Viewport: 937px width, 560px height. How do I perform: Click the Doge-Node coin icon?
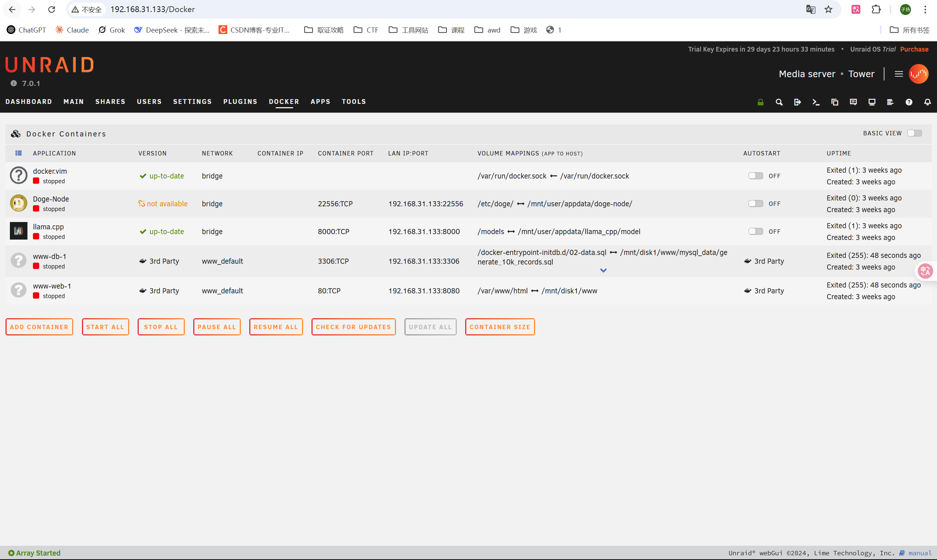[19, 203]
